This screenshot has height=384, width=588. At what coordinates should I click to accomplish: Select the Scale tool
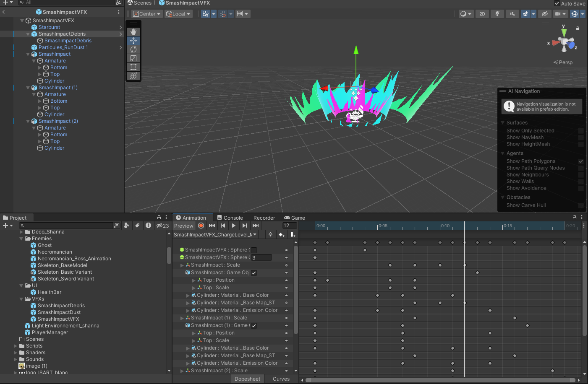pyautogui.click(x=133, y=58)
